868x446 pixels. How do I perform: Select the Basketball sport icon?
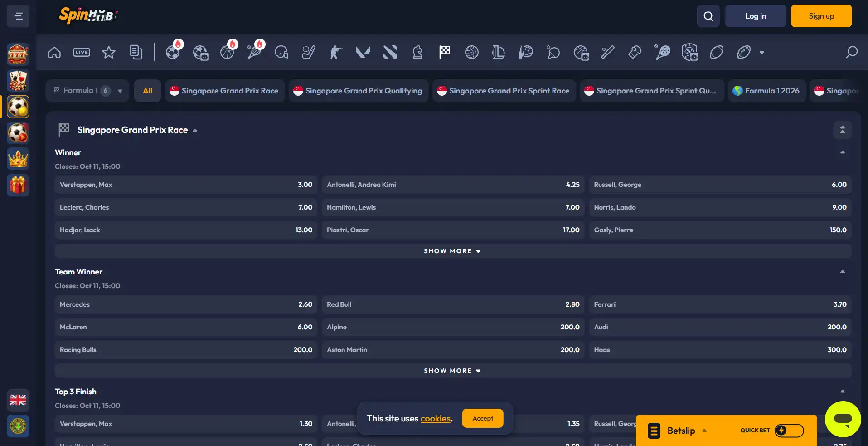click(x=227, y=53)
